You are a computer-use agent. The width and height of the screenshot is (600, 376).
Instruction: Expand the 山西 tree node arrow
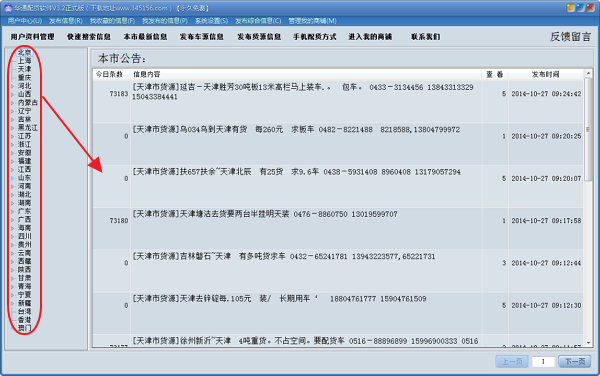(x=12, y=94)
